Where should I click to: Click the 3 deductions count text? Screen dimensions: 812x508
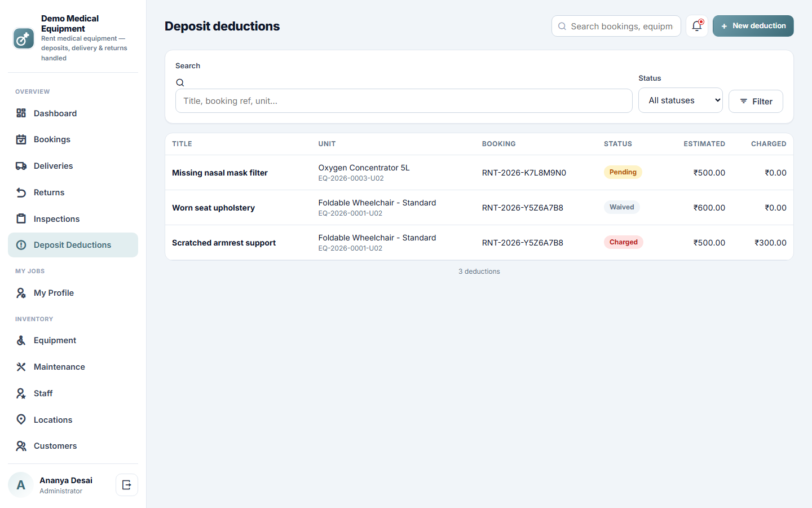click(479, 271)
